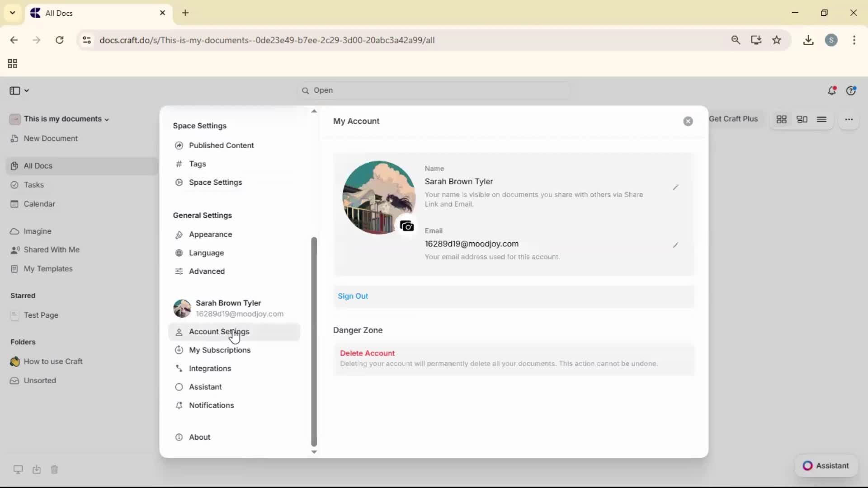
Task: Switch to list view layout icon
Action: tap(822, 119)
